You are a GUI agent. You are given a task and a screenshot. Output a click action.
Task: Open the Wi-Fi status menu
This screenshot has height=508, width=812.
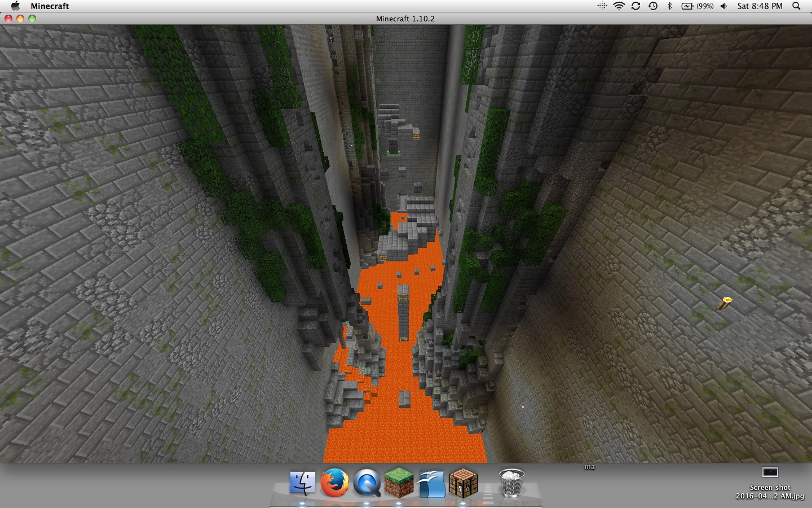pyautogui.click(x=619, y=6)
